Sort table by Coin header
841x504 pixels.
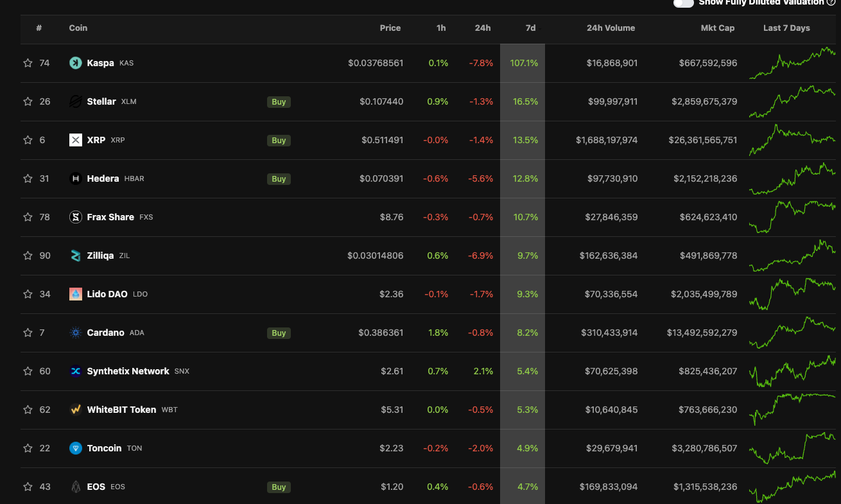[x=78, y=28]
